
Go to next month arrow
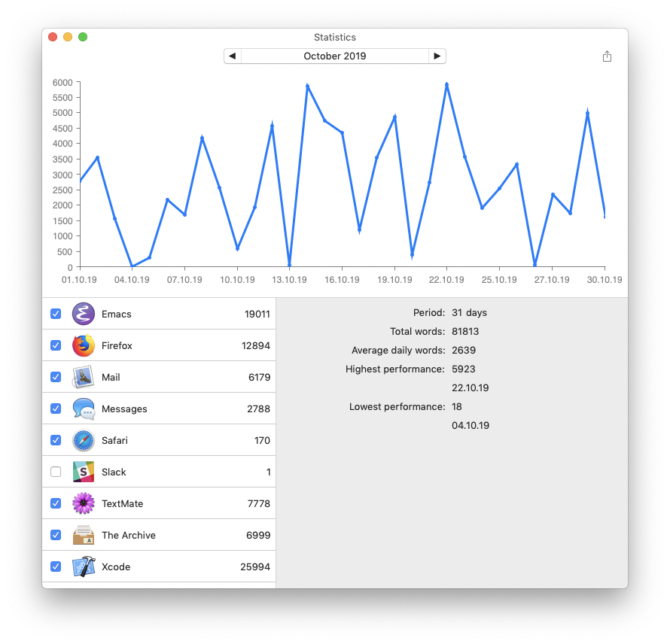click(437, 56)
